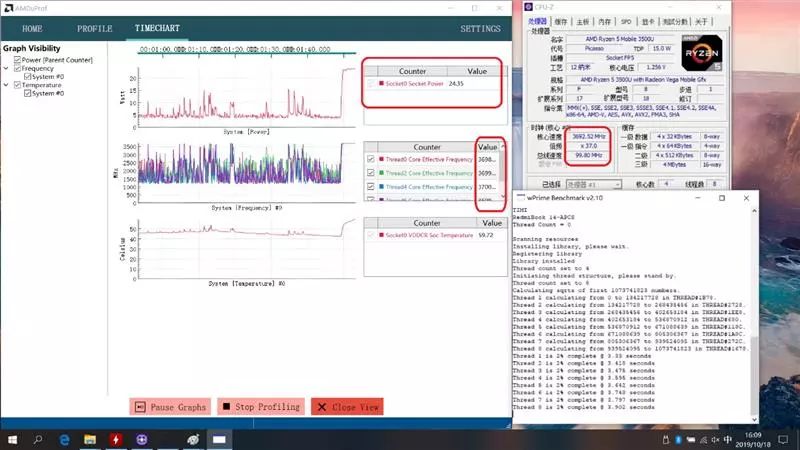This screenshot has height=450, width=800.
Task: Open processor selection dropdown in CPU-Z
Action: [594, 184]
